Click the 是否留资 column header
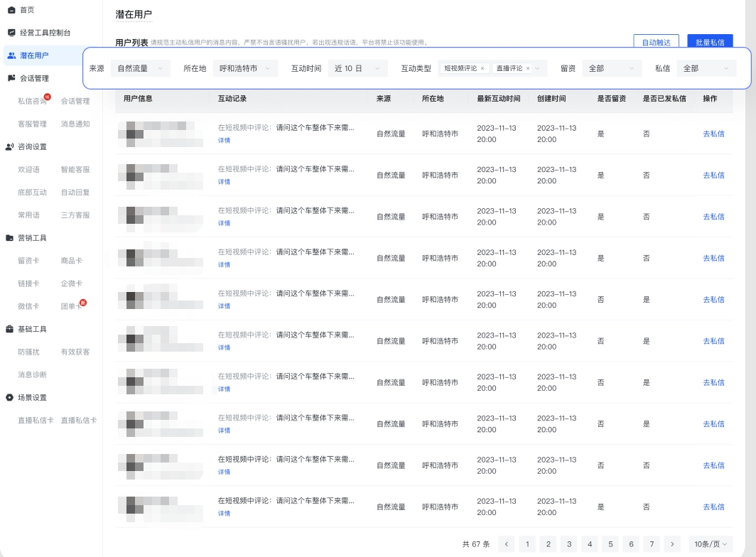The image size is (756, 557). [x=611, y=98]
